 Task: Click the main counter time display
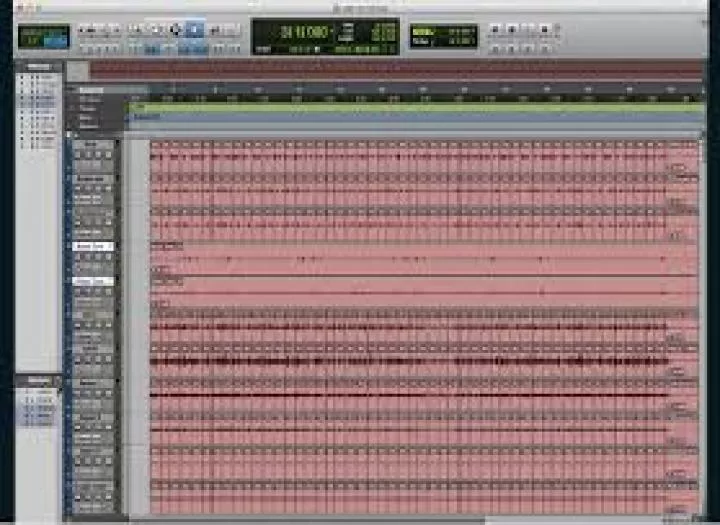(x=306, y=32)
